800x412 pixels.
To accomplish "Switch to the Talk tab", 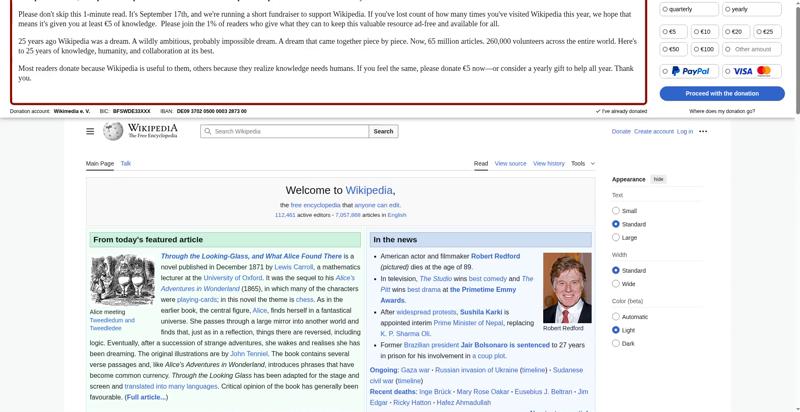I will click(126, 164).
